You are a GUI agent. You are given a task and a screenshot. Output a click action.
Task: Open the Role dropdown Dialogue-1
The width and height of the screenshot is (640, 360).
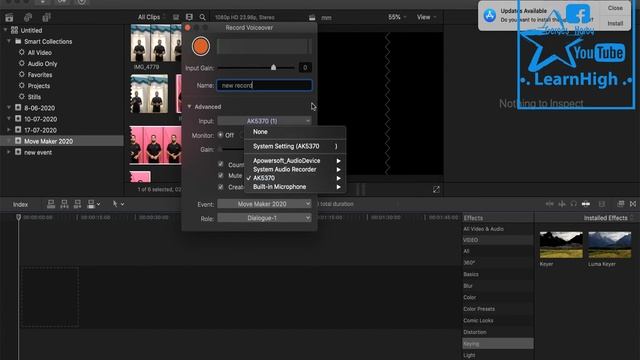(264, 218)
